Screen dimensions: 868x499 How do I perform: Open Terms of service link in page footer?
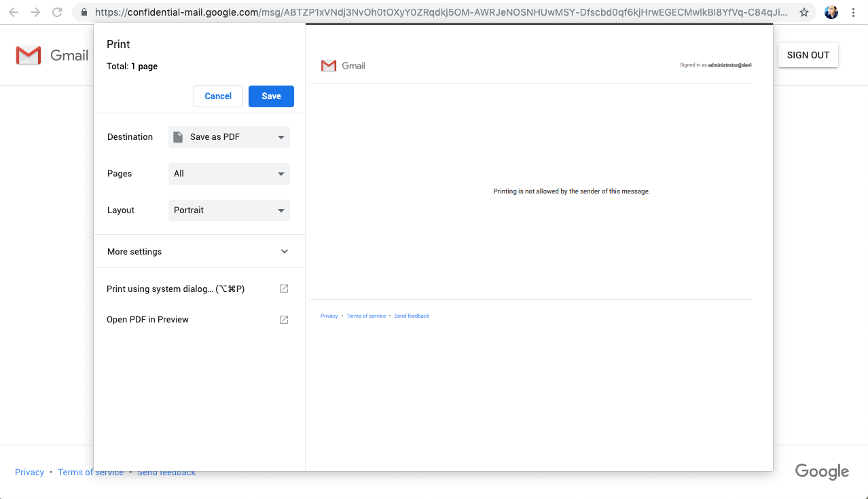point(91,473)
